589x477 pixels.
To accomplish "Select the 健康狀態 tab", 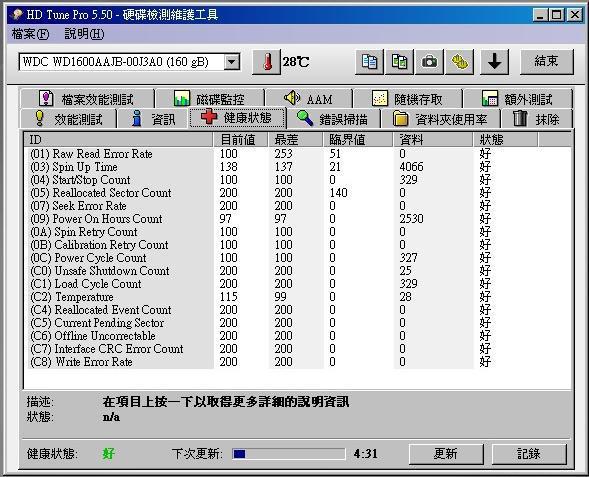I will click(237, 118).
